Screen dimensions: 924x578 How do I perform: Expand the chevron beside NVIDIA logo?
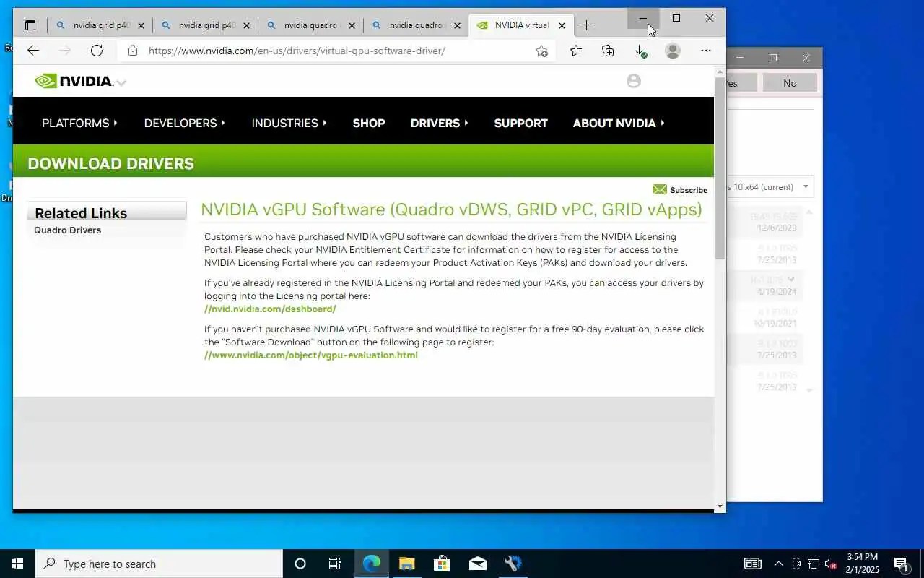(x=121, y=82)
